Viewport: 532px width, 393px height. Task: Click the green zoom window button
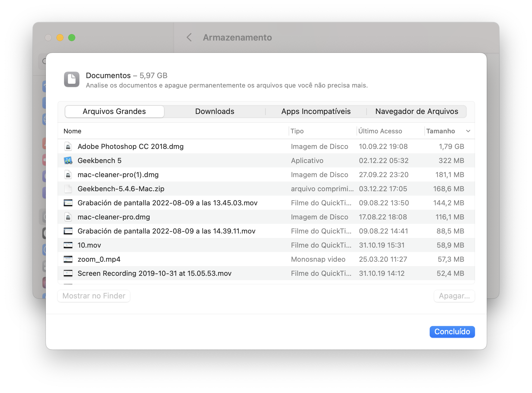72,38
